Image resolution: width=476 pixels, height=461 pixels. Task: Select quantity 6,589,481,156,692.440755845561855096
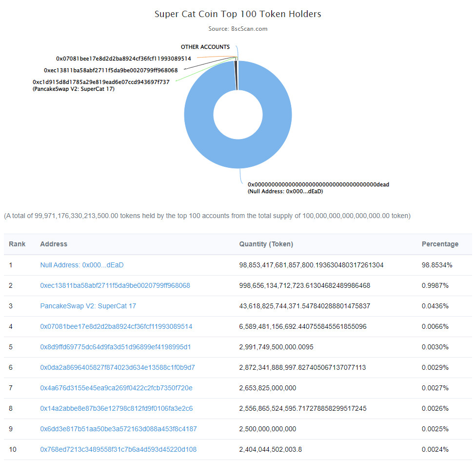click(303, 326)
